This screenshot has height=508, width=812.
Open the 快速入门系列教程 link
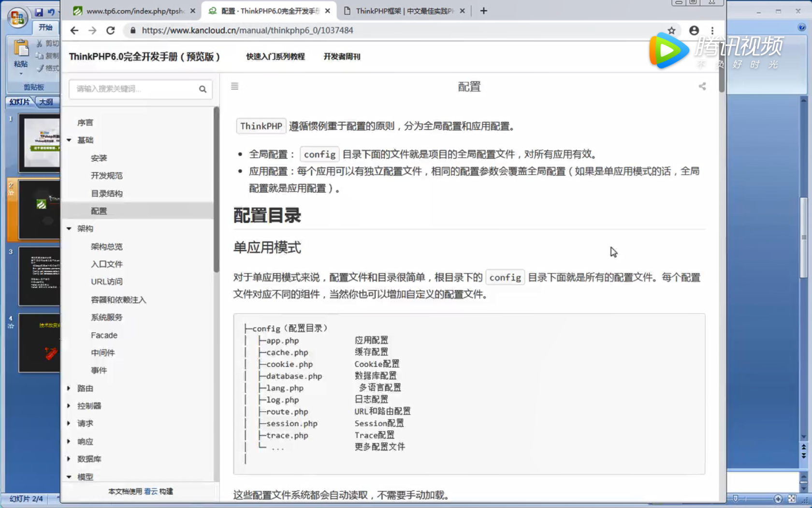275,57
